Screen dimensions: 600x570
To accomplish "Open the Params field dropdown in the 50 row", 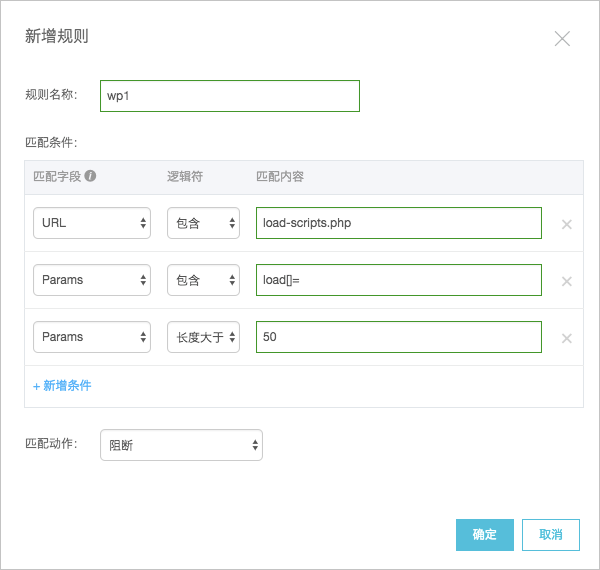I will click(x=92, y=337).
